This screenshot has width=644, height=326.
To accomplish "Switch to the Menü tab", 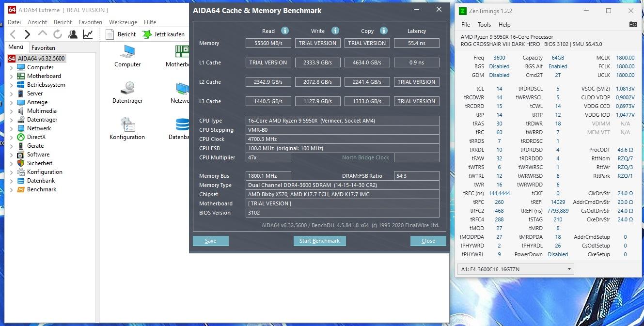I will 16,47.
